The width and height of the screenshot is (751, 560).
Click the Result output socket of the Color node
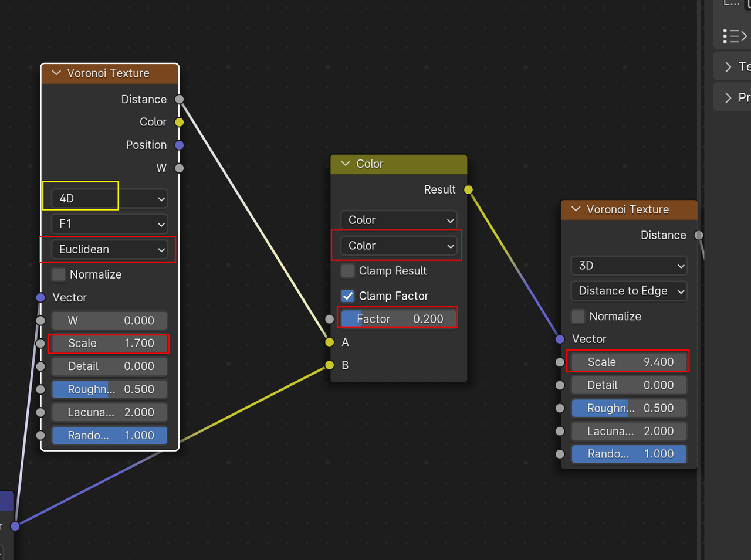pos(468,189)
